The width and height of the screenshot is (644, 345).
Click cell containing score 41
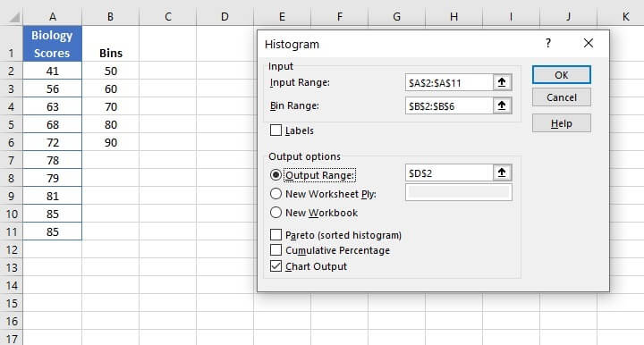(x=53, y=71)
